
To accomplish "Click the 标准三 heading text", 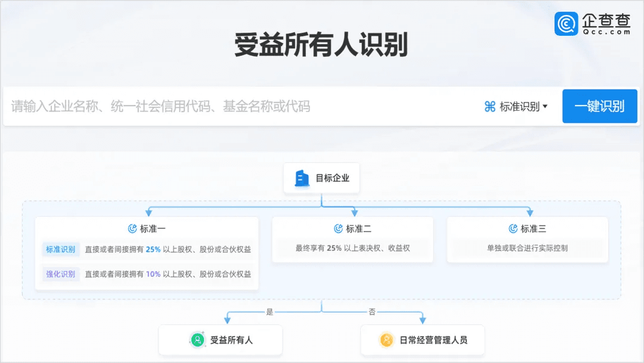I will pyautogui.click(x=534, y=229).
